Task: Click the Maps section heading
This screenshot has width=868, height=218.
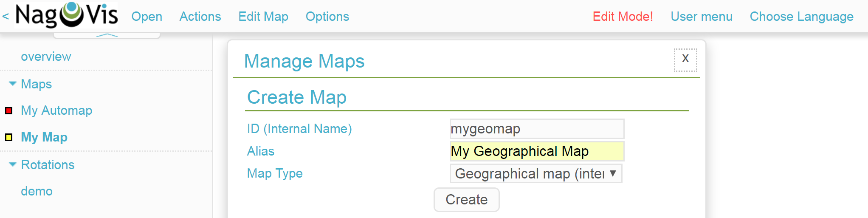Action: [36, 84]
